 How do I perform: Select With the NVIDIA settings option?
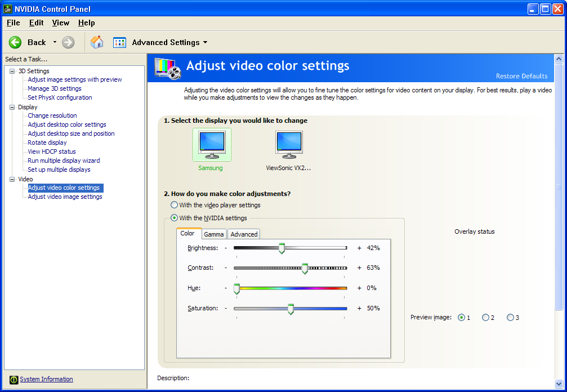174,218
